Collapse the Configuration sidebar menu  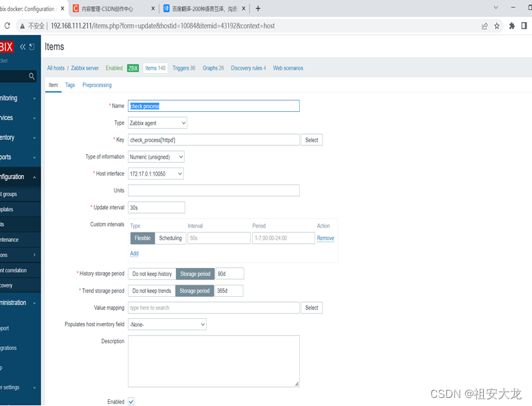(x=19, y=177)
